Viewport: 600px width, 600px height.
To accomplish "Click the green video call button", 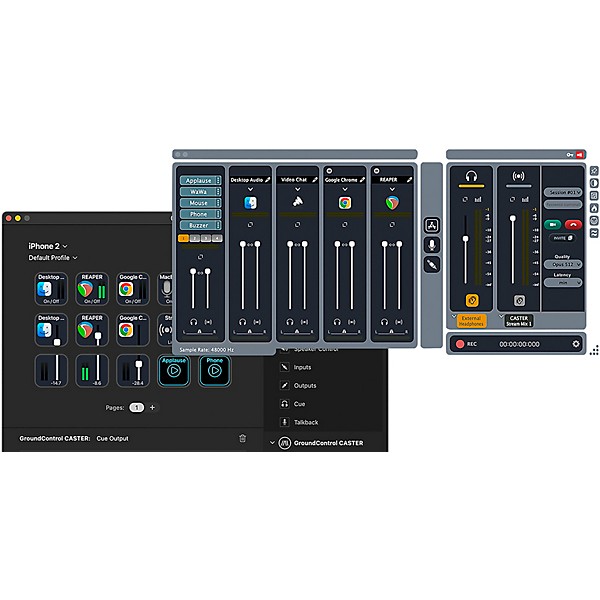I will pos(553,225).
